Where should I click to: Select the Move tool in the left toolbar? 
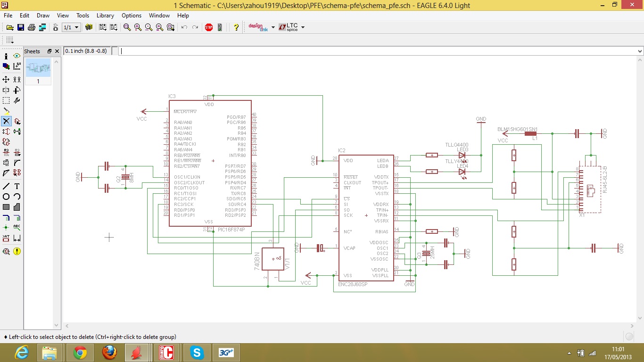click(6, 79)
